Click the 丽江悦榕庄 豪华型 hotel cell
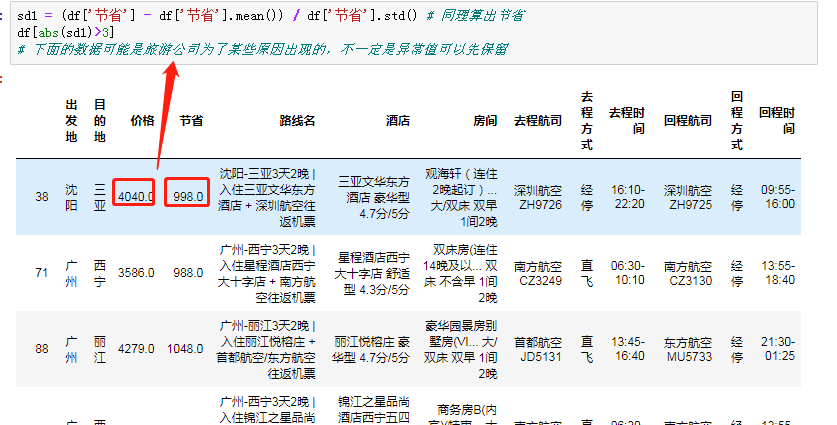 point(371,349)
